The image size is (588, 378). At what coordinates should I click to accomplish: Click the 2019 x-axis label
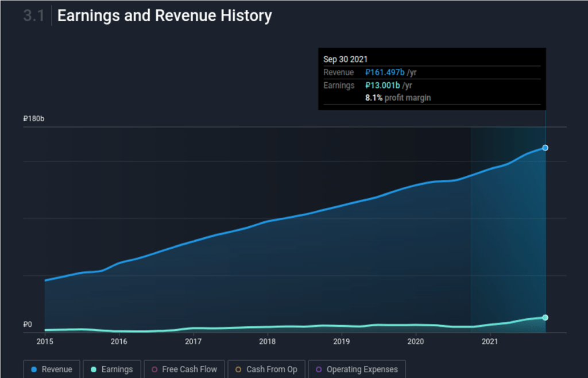coord(341,342)
